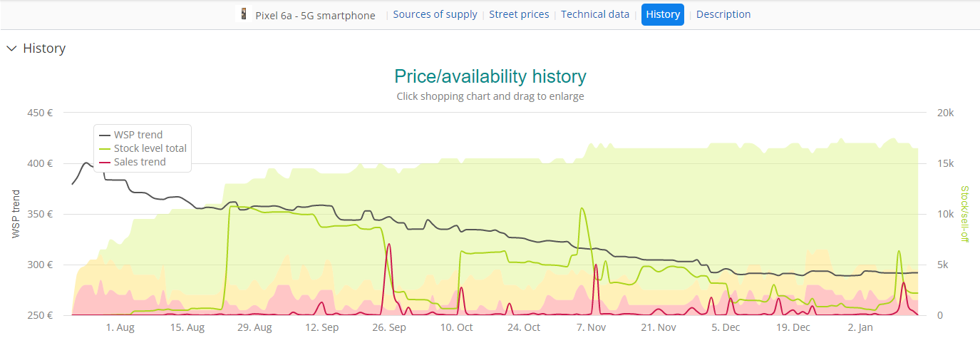This screenshot has width=980, height=348.
Task: Click the Price/availability history chart title
Action: pyautogui.click(x=490, y=76)
